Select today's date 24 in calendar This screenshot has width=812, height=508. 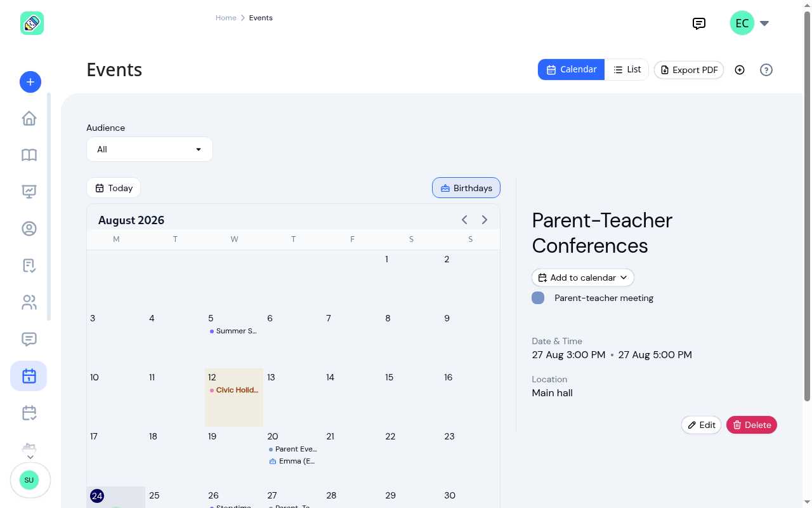(x=97, y=496)
